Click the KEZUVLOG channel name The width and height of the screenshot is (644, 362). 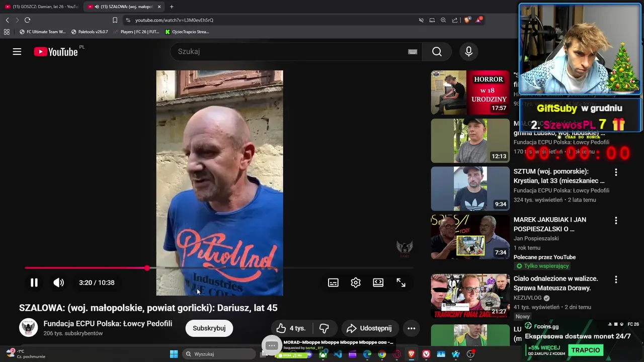(528, 298)
